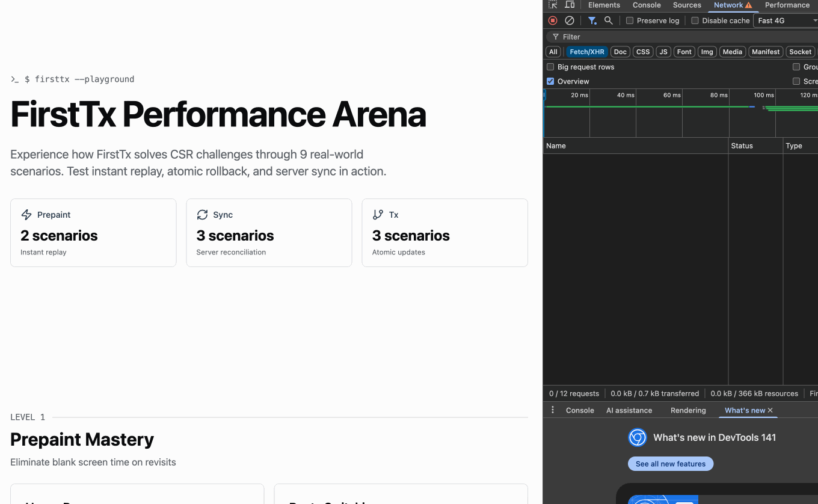Toggle the Group checkbox in network settings
818x504 pixels.
[796, 67]
